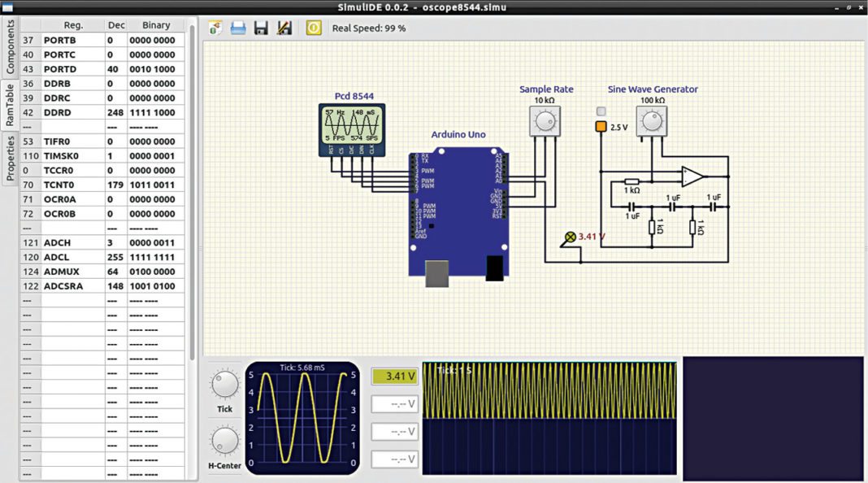Toggle the orange 2.5 V voltage source
The width and height of the screenshot is (868, 483).
click(x=600, y=128)
